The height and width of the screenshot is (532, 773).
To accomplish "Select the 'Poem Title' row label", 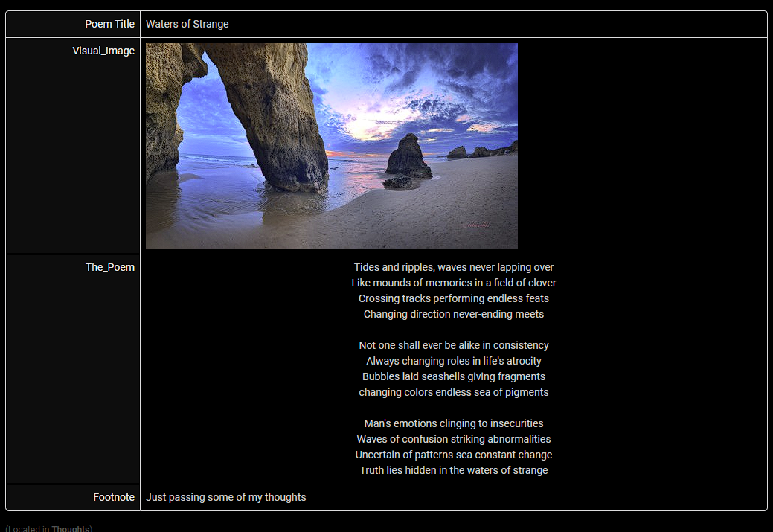I will pyautogui.click(x=109, y=24).
